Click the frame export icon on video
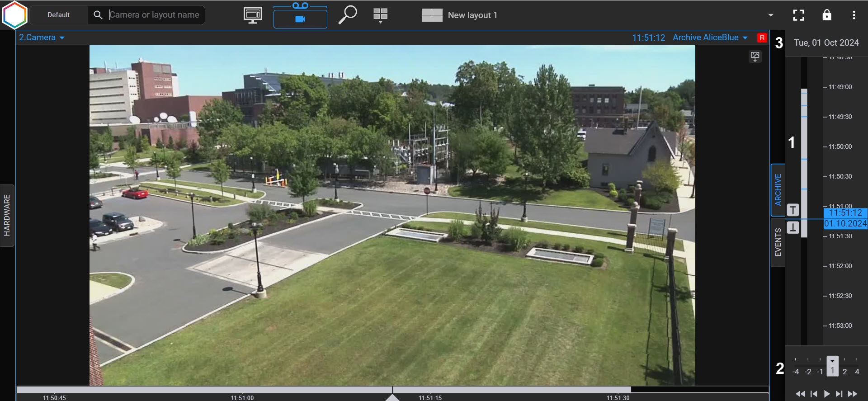 click(x=755, y=57)
